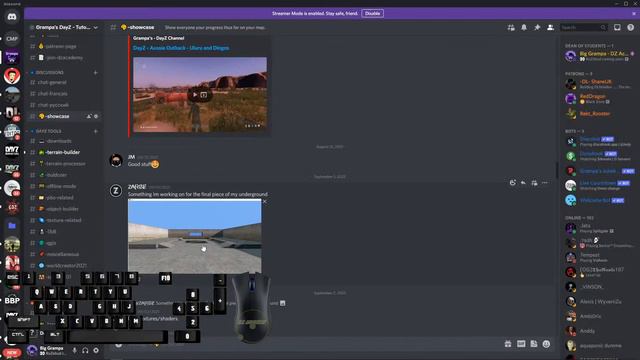Open the DayZ Aussie Outback video link
640x360 pixels.
(181, 48)
